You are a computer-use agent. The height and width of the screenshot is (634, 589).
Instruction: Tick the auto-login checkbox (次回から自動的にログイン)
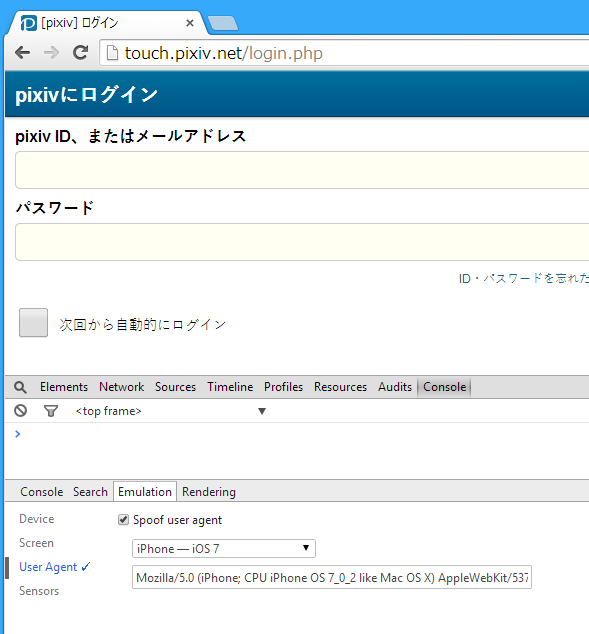point(34,323)
